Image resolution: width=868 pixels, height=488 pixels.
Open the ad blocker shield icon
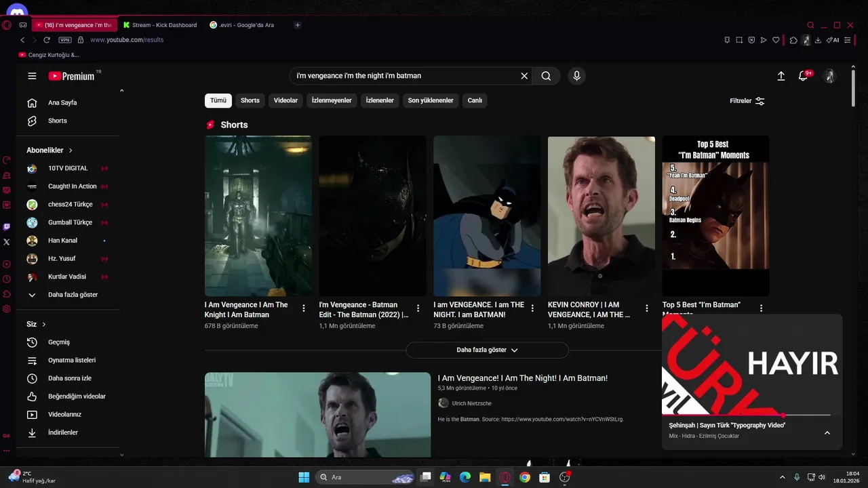[x=751, y=40]
